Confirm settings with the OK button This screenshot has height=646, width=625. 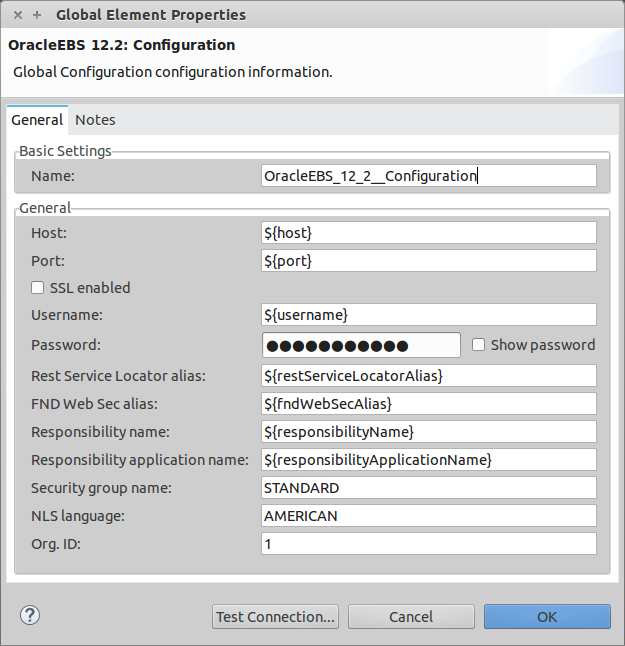pos(547,617)
